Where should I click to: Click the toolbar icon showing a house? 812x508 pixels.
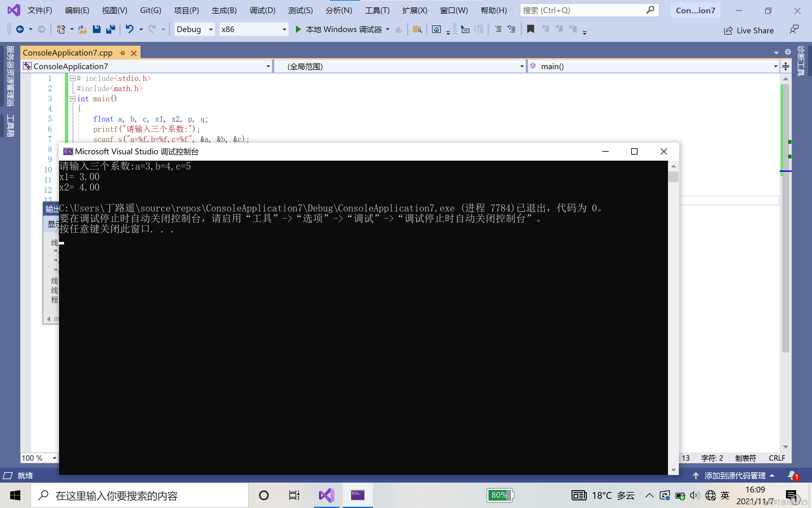(436, 30)
